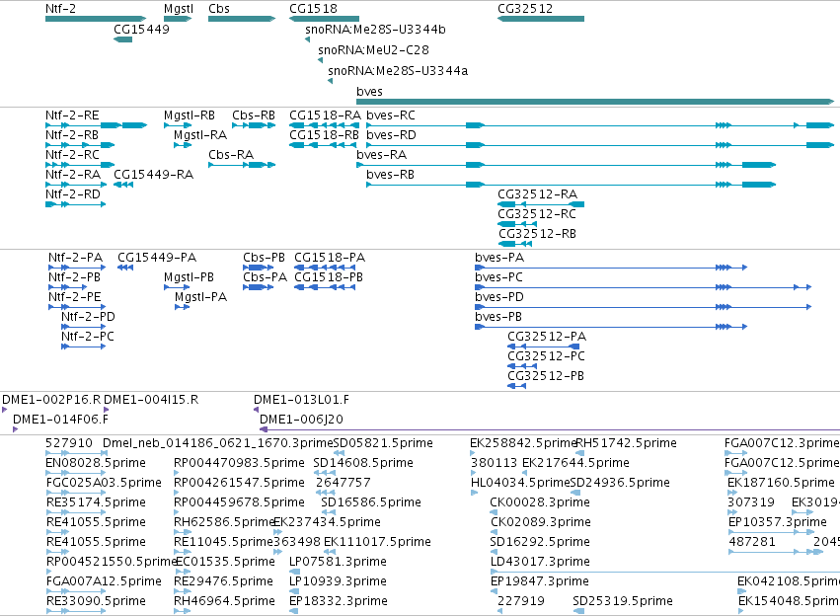Image resolution: width=840 pixels, height=616 pixels.
Task: Open the CG1518 gene feature
Action: [324, 19]
